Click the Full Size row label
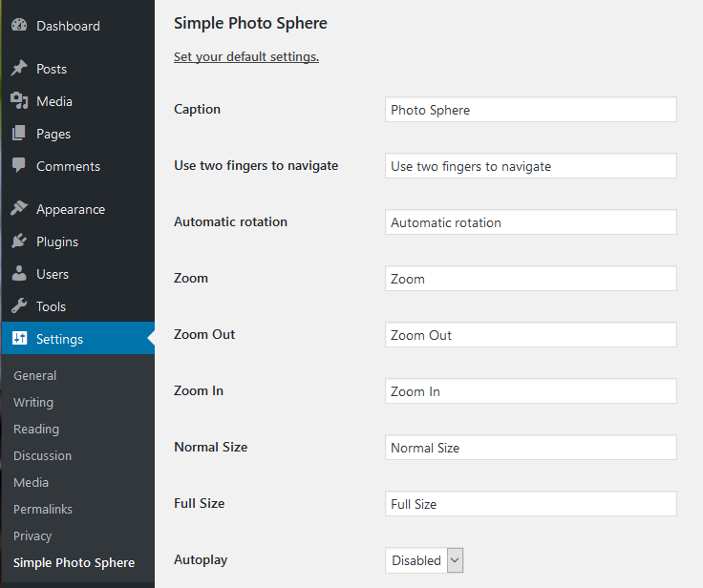Image resolution: width=703 pixels, height=588 pixels. tap(199, 503)
